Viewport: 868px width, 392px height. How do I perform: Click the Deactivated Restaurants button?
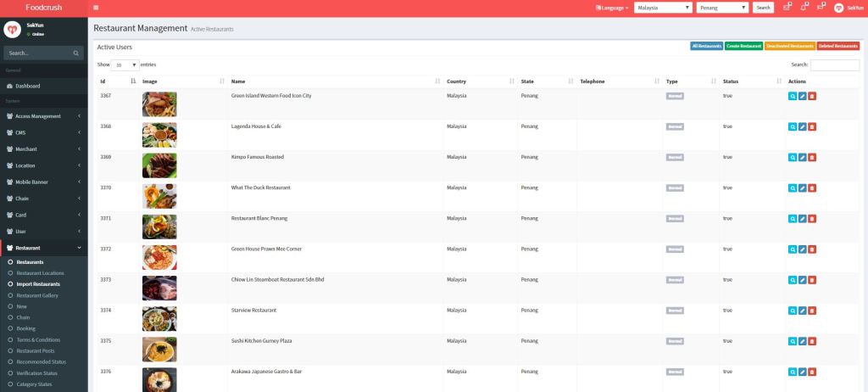pos(789,46)
